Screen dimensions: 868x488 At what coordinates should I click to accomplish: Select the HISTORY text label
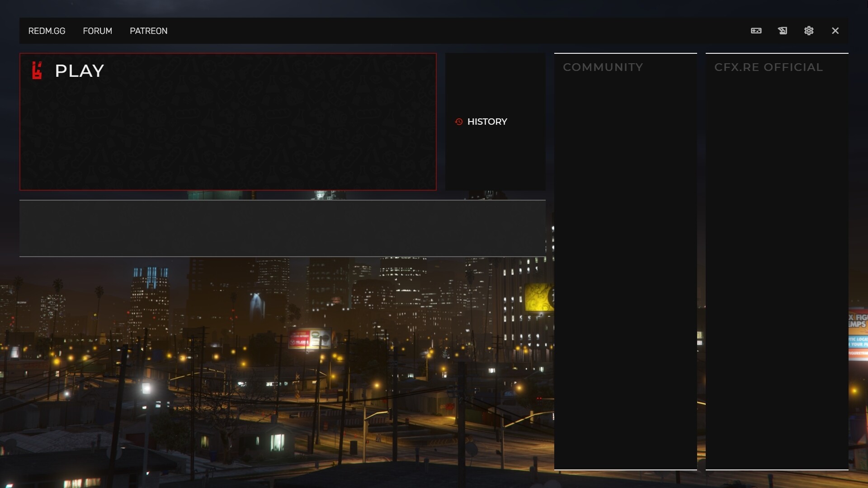487,122
